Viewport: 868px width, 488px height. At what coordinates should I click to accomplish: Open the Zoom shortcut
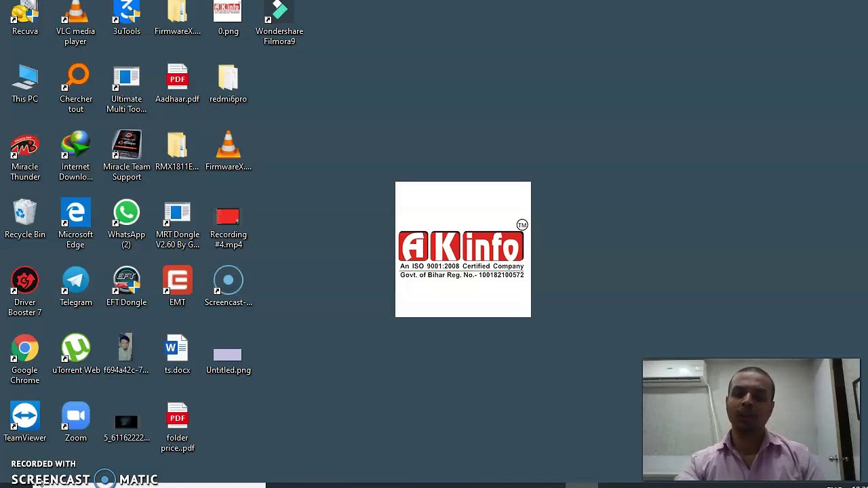pos(75,423)
